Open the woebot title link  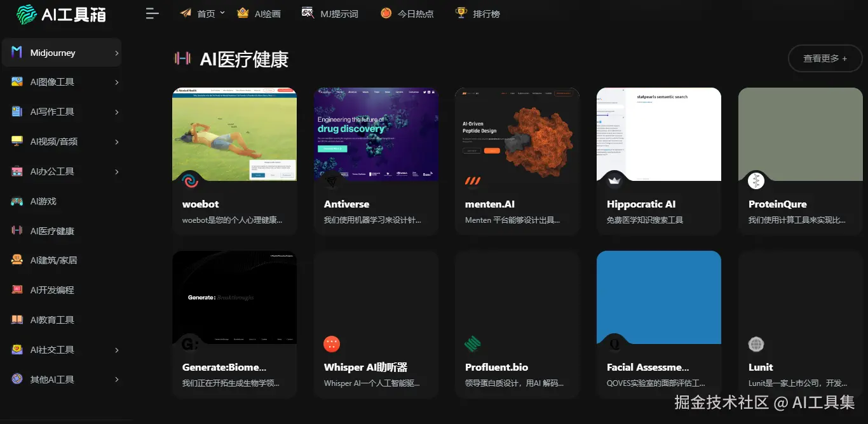point(200,204)
